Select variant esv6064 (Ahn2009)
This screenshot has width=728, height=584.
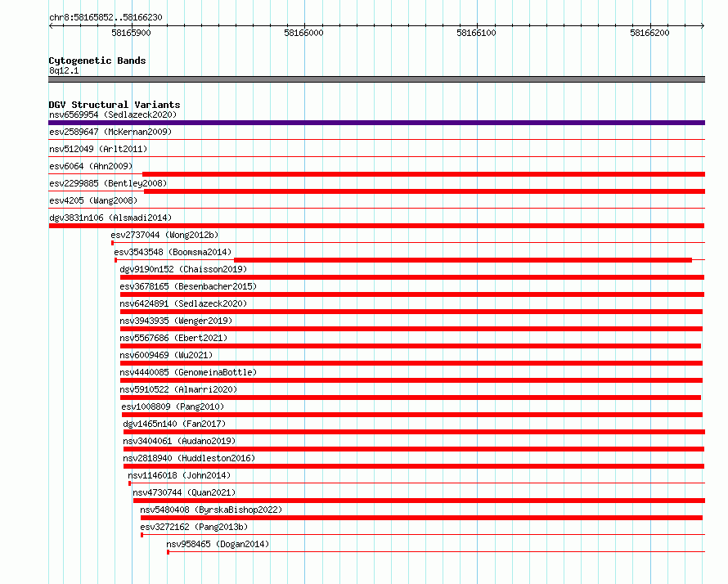[x=91, y=166]
